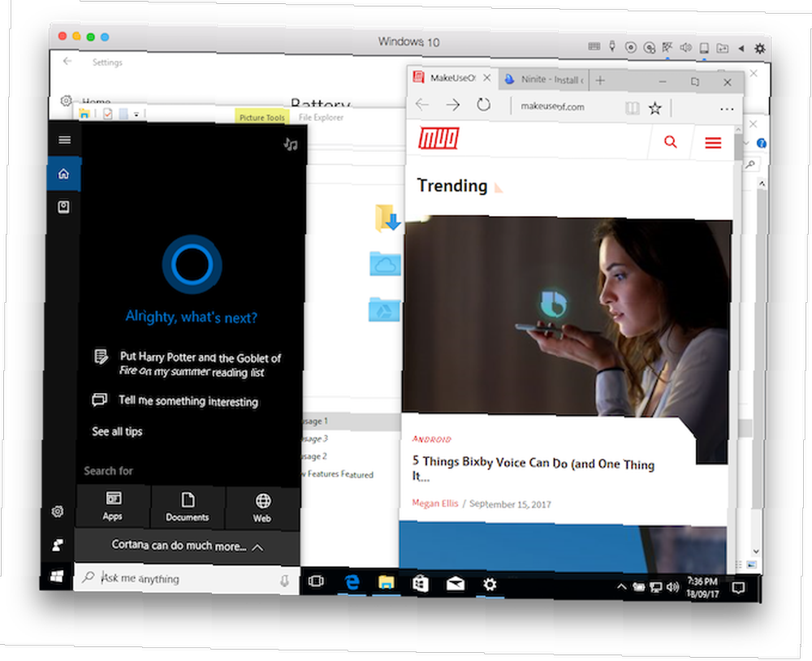
Task: Open the Mail app on taskbar
Action: [x=456, y=585]
